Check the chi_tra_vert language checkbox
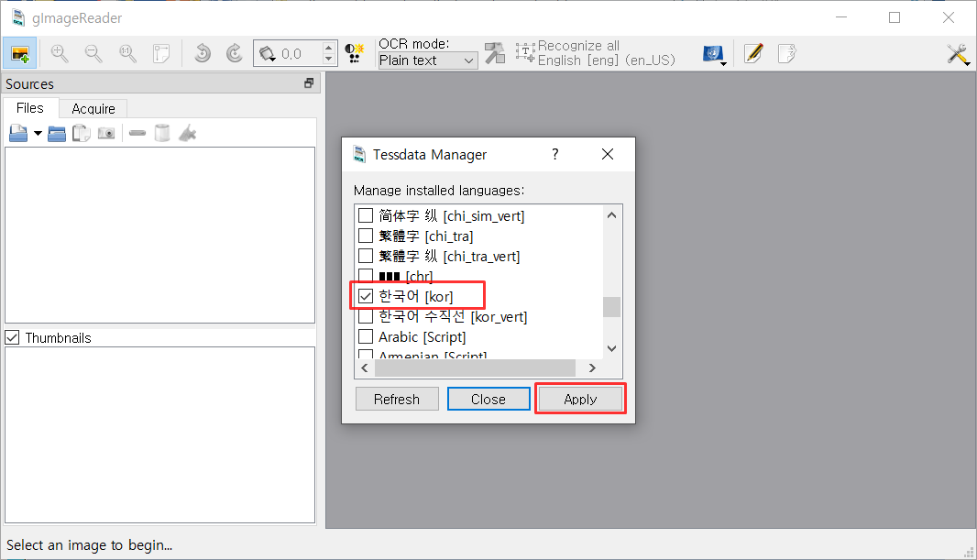Screen dimensions: 977x560 (x=366, y=256)
